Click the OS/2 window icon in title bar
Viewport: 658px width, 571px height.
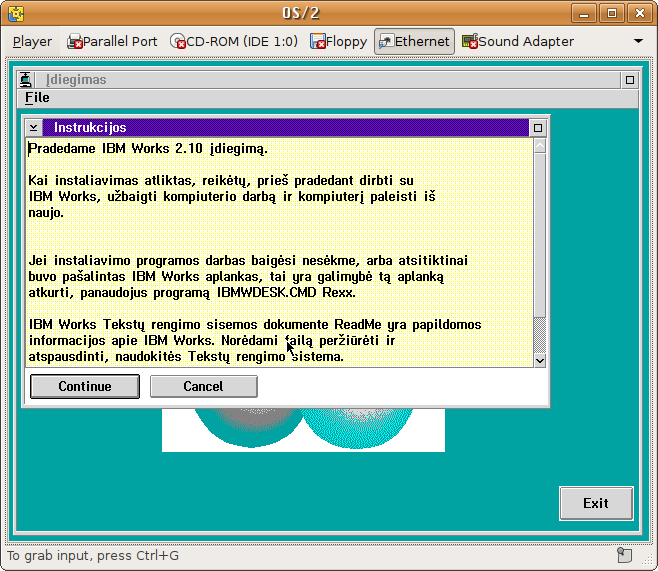pyautogui.click(x=16, y=13)
